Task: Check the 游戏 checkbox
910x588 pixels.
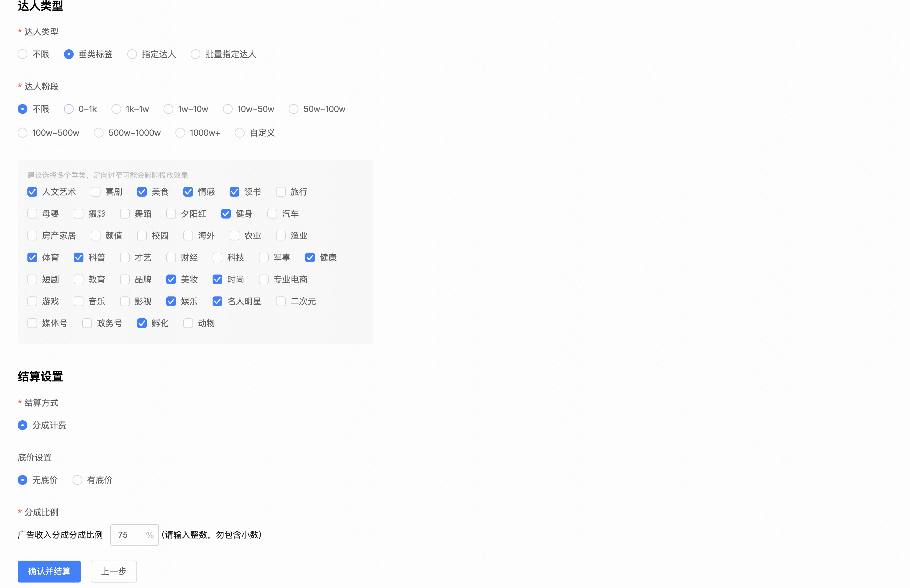Action: pos(33,302)
